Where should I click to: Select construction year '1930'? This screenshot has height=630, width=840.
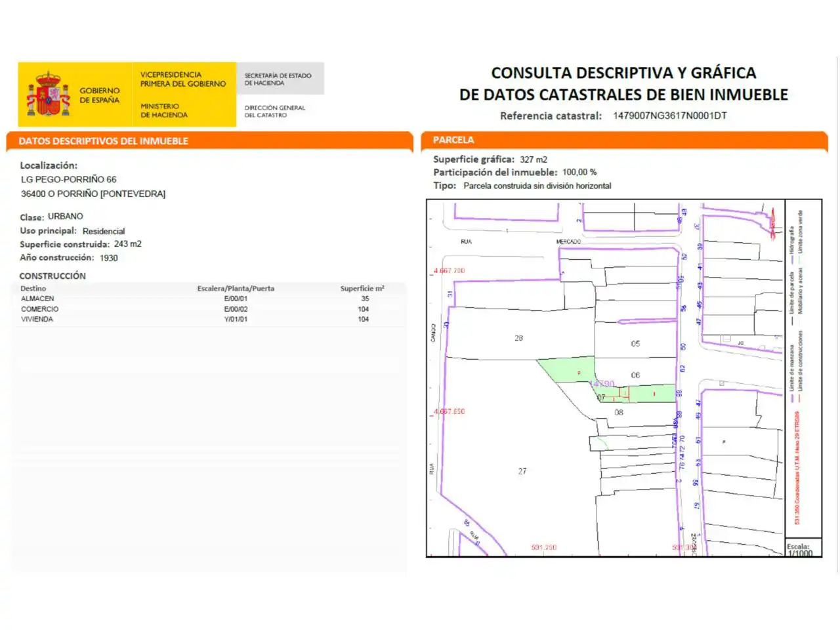(109, 258)
